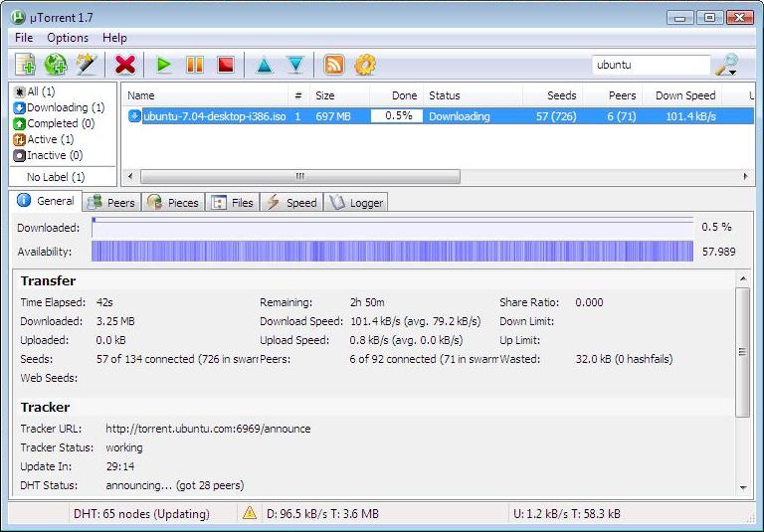Select the No Label (1) entry
The height and width of the screenshot is (532, 764).
(56, 177)
